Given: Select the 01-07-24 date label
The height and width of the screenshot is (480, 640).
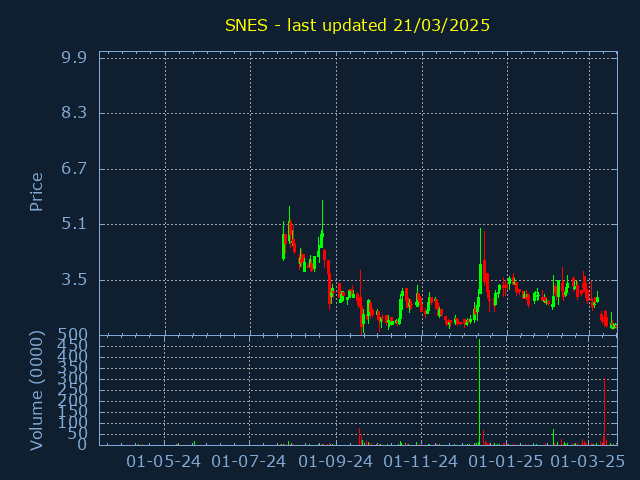Looking at the screenshot, I should 249,462.
